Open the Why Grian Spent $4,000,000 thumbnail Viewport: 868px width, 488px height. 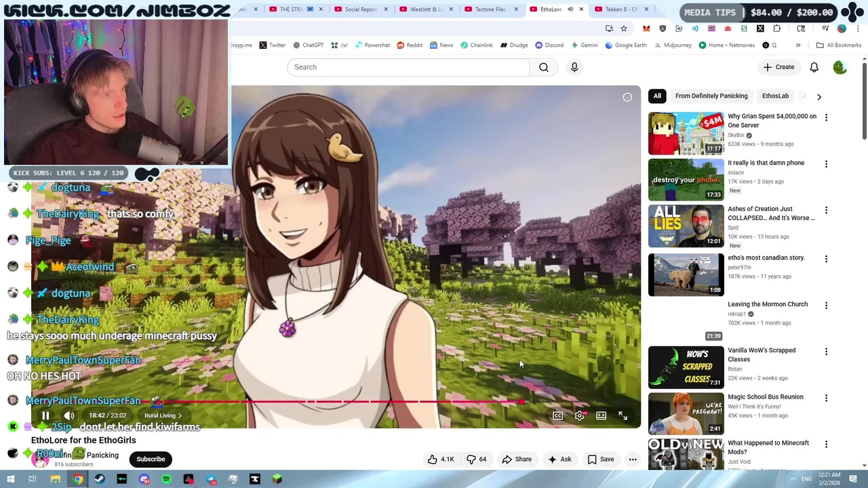tap(686, 134)
